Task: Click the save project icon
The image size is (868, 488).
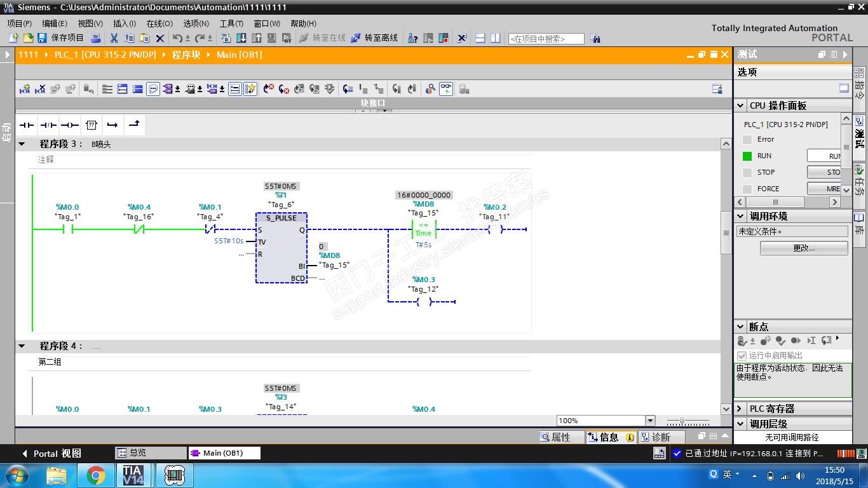Action: coord(42,38)
